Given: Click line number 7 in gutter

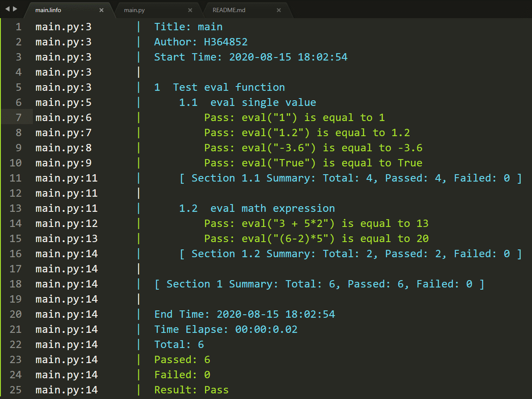Looking at the screenshot, I should pos(18,118).
